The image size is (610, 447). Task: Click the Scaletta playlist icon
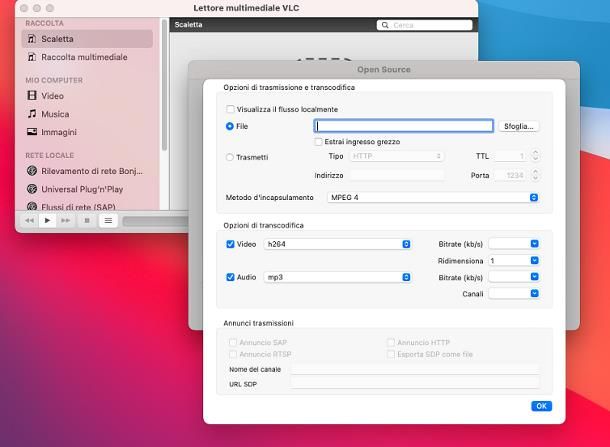(x=32, y=39)
